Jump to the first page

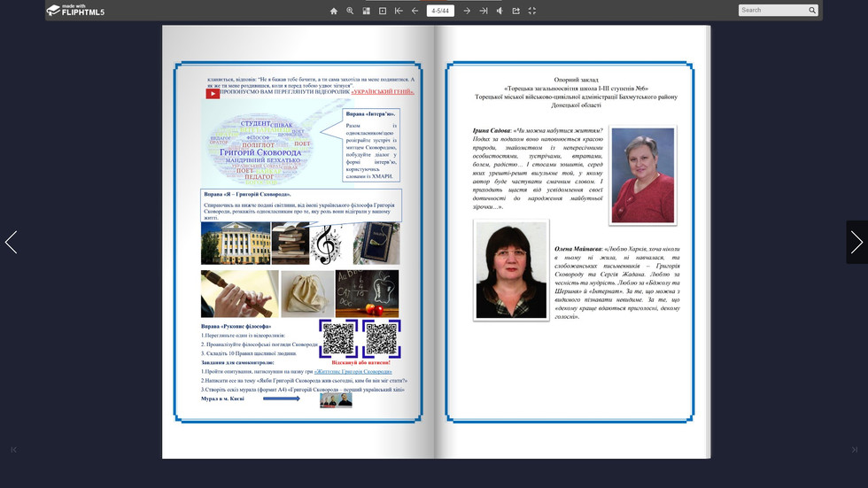[x=399, y=11]
